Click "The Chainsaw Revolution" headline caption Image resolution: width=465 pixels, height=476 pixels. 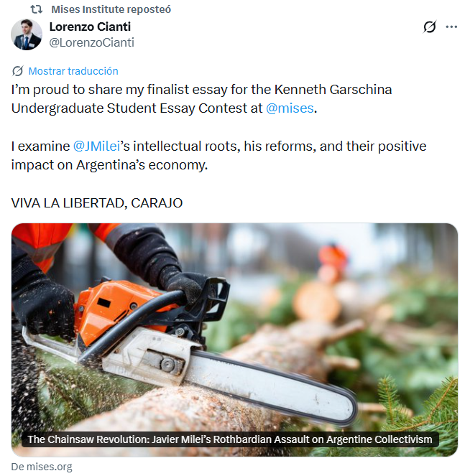pyautogui.click(x=230, y=439)
